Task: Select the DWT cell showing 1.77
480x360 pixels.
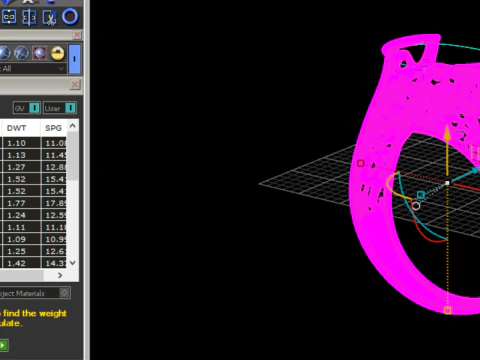Action: [x=21, y=203]
